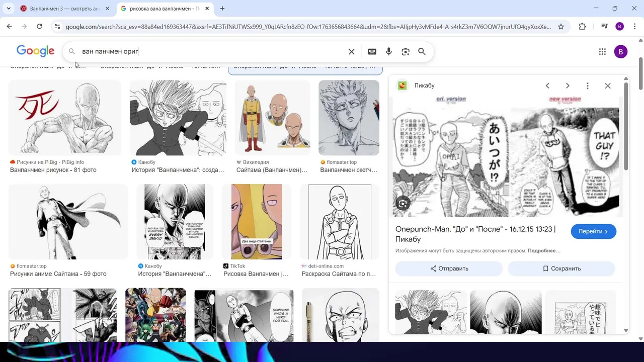The image size is (644, 362).
Task: Open the Onepunch-Man "До" и "После" title link
Action: tap(475, 234)
